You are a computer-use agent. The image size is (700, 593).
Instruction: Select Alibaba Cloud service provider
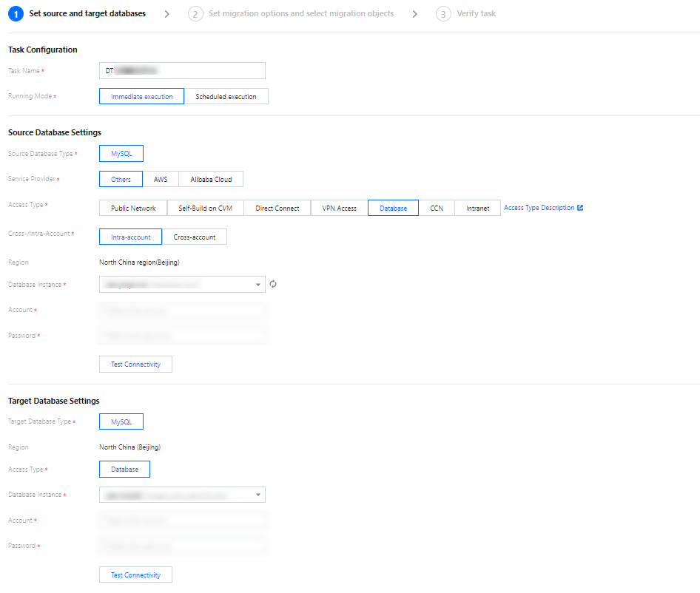(211, 179)
